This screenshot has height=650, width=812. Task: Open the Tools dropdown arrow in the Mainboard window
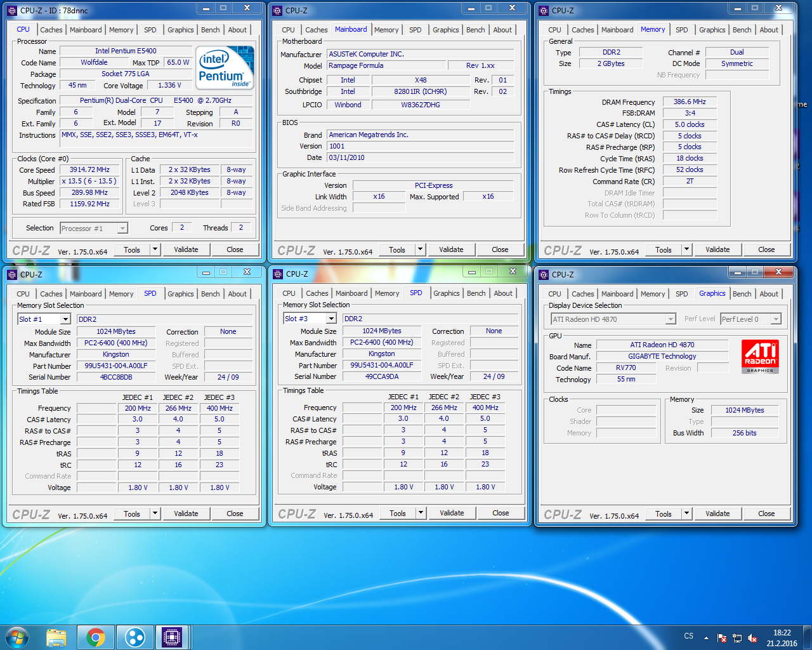[x=420, y=249]
